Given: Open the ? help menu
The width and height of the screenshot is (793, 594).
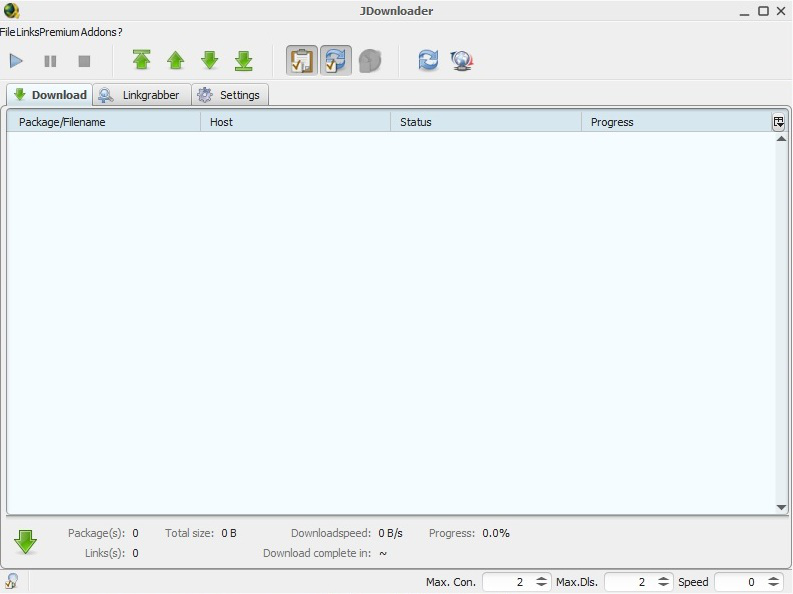Looking at the screenshot, I should pyautogui.click(x=120, y=32).
